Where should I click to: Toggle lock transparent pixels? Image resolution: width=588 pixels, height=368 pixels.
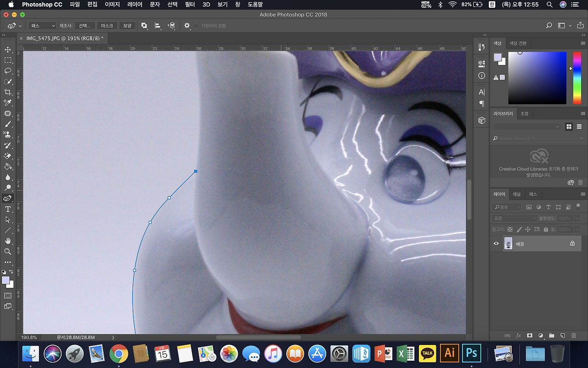pyautogui.click(x=510, y=229)
